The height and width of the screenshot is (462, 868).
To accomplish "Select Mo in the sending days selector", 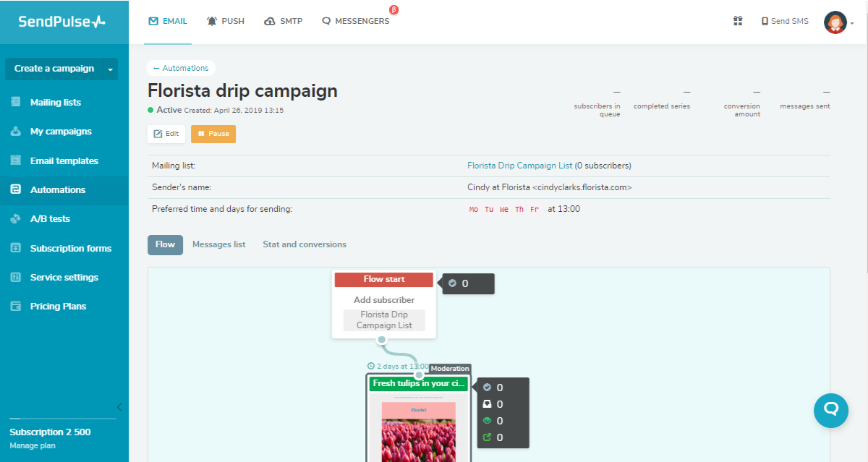I will [x=473, y=209].
